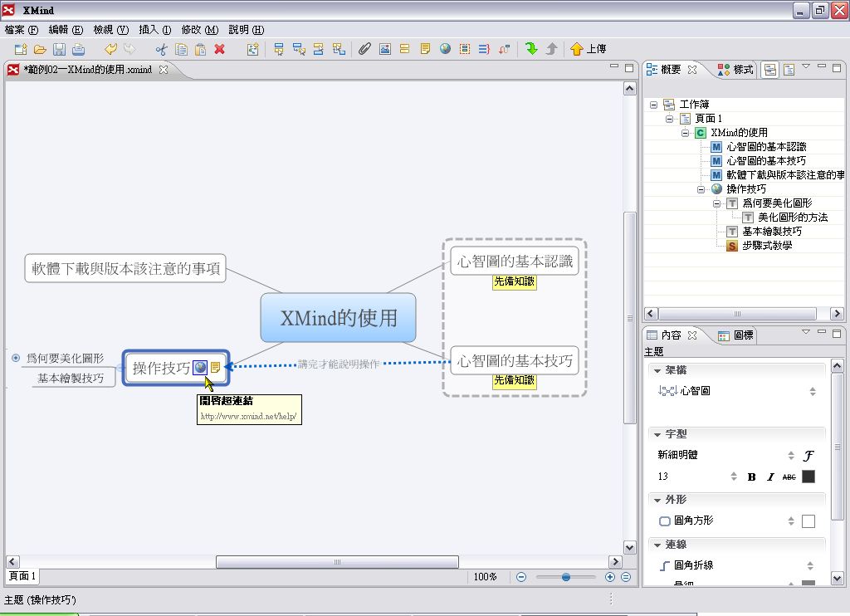Click the green Drill down arrow icon

531,49
